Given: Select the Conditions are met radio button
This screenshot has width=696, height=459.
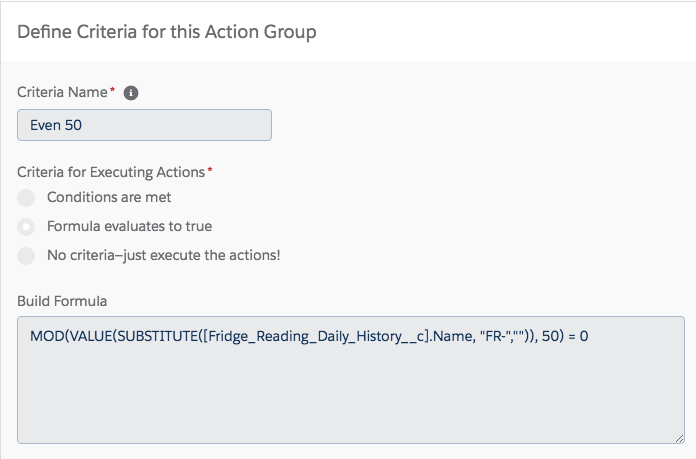Looking at the screenshot, I should 26,198.
